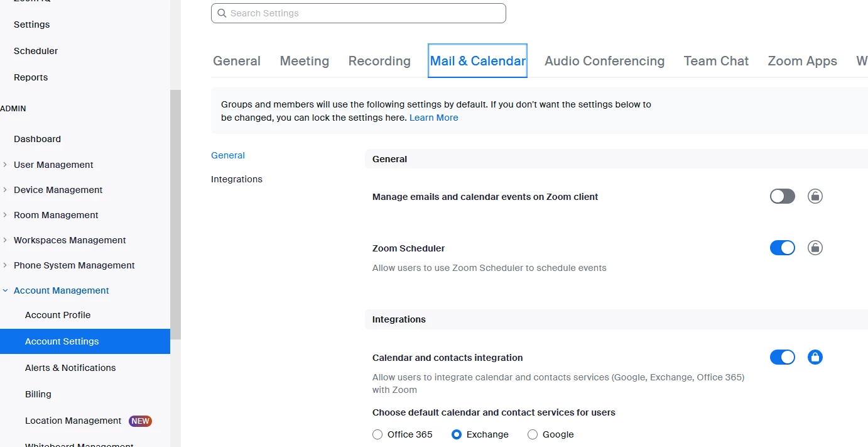Jump to Integrations section anchor link
This screenshot has height=447, width=868.
coord(237,179)
